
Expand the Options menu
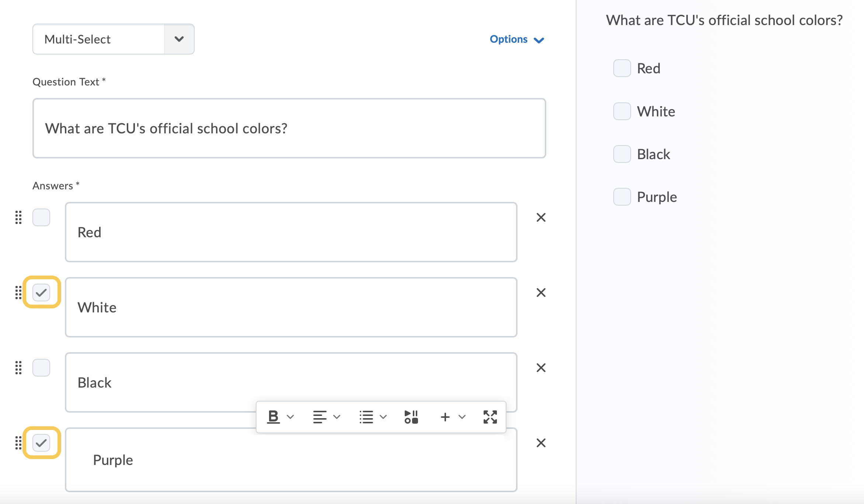[517, 39]
